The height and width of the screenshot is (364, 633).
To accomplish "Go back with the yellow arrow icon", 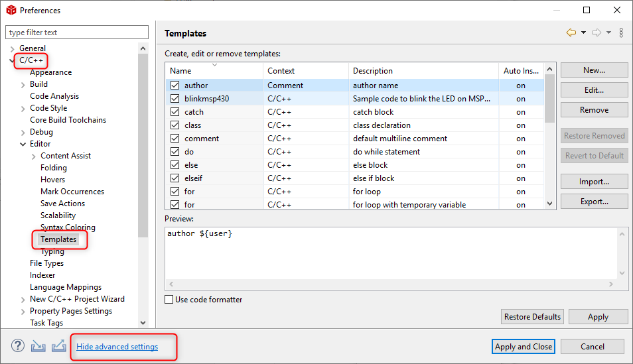I will [x=571, y=32].
